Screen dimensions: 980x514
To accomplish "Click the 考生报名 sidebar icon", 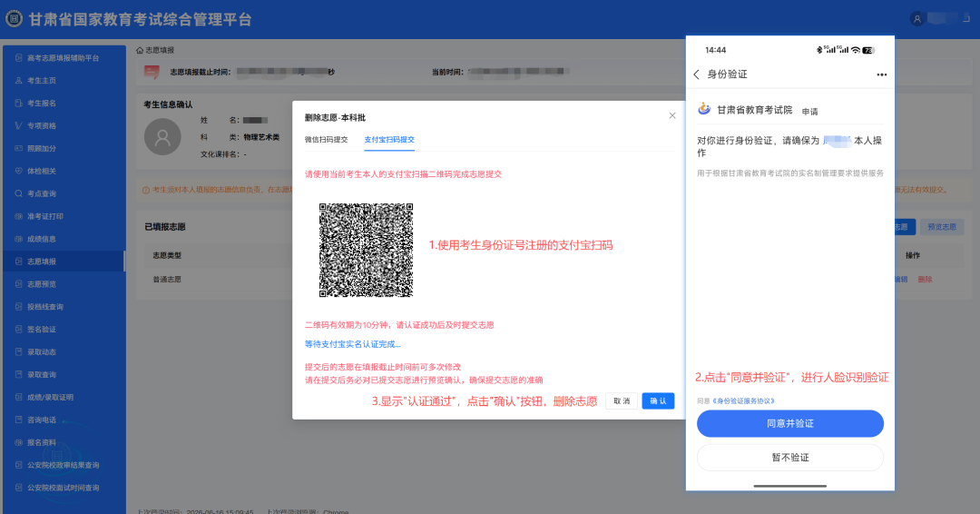I will [19, 104].
